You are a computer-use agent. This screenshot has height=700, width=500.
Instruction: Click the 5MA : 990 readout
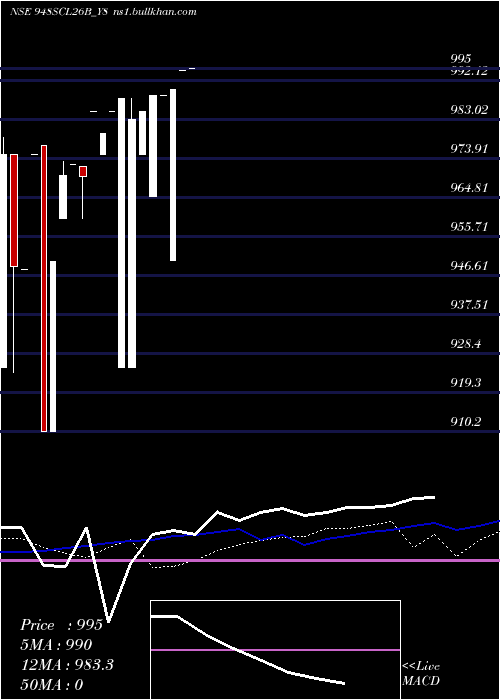56,645
